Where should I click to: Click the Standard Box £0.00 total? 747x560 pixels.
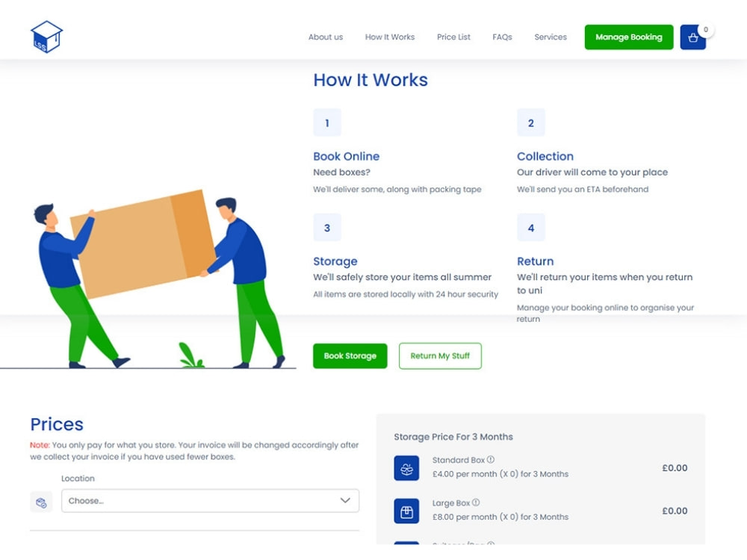[x=675, y=468]
